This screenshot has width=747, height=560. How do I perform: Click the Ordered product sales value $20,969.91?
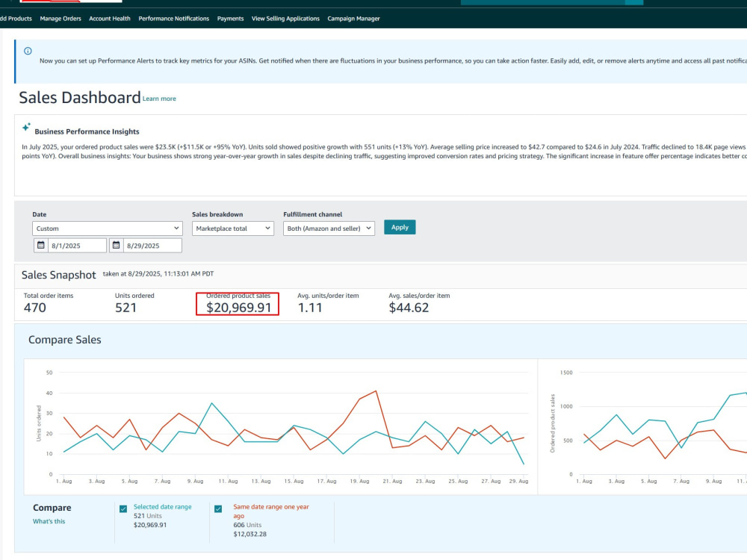coord(239,308)
